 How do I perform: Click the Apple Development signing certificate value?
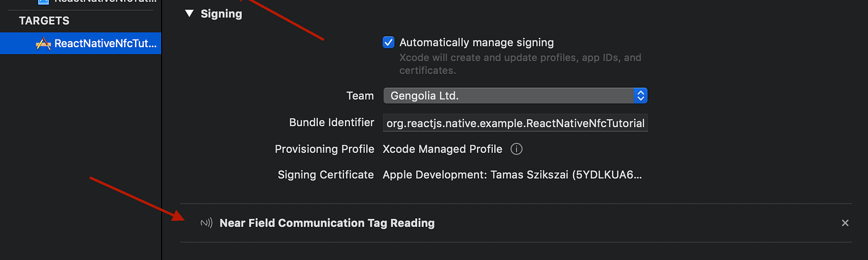(x=512, y=175)
